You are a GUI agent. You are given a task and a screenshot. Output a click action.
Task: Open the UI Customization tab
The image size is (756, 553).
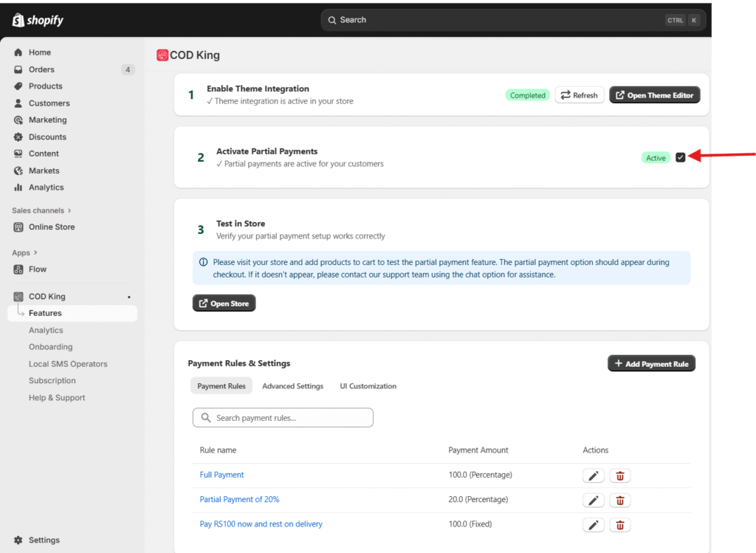point(368,386)
